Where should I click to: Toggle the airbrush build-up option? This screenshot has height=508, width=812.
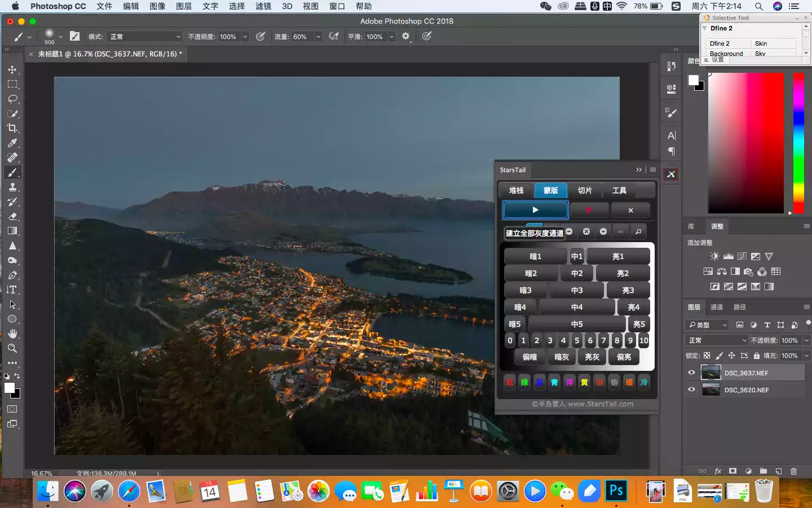click(334, 37)
